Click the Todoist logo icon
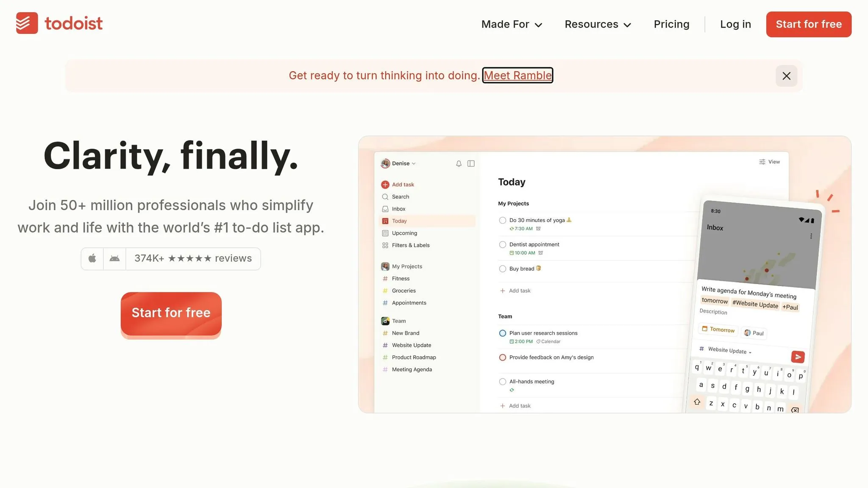This screenshot has width=868, height=488. [27, 23]
